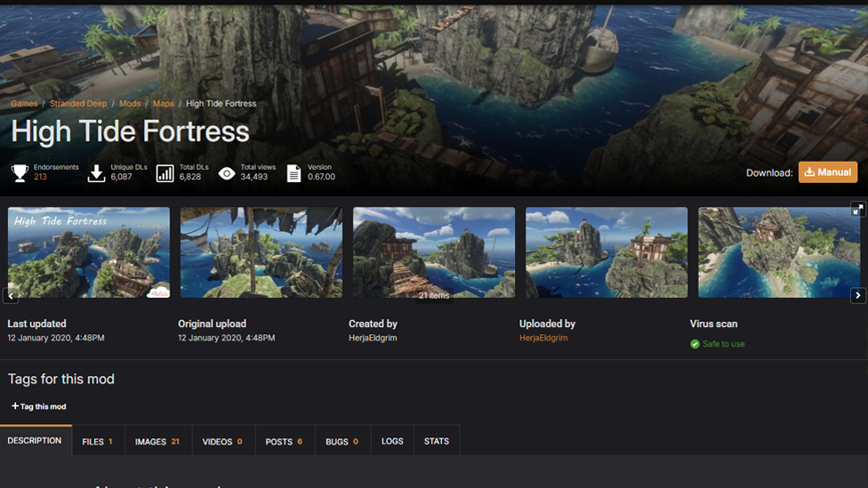This screenshot has height=488, width=868.
Task: Go to next gallery images arrow
Action: (857, 295)
